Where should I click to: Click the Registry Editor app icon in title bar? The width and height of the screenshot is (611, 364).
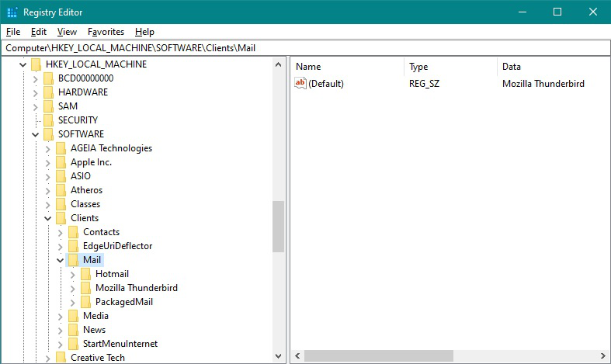11,12
